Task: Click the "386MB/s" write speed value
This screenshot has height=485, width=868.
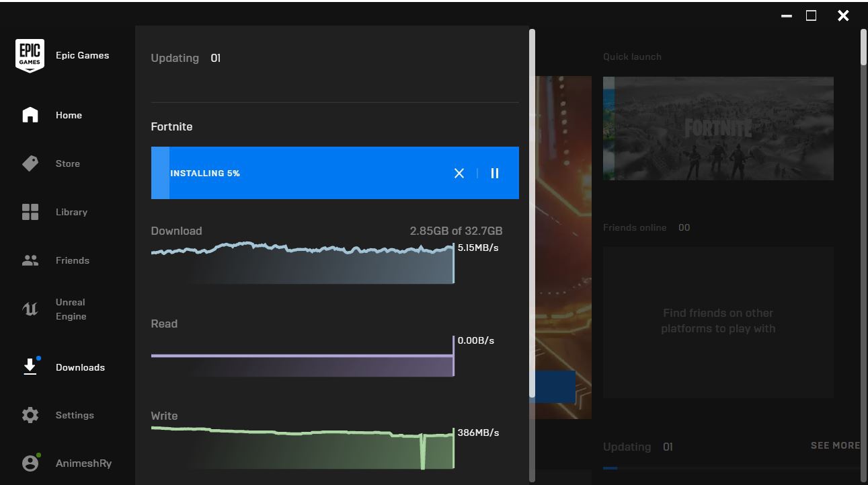Action: click(478, 433)
